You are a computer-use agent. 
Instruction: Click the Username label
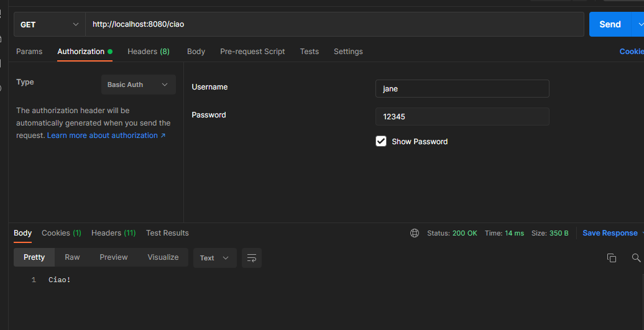(209, 87)
